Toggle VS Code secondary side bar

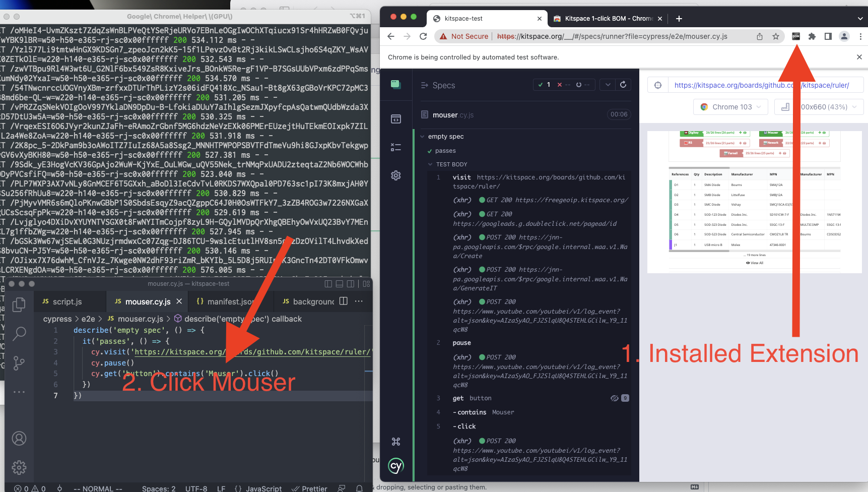pos(351,284)
